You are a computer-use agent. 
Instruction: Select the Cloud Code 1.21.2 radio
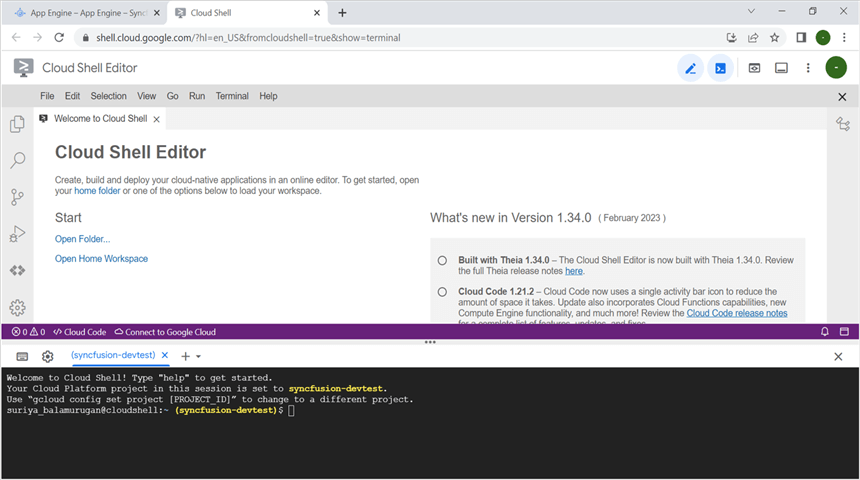[442, 292]
